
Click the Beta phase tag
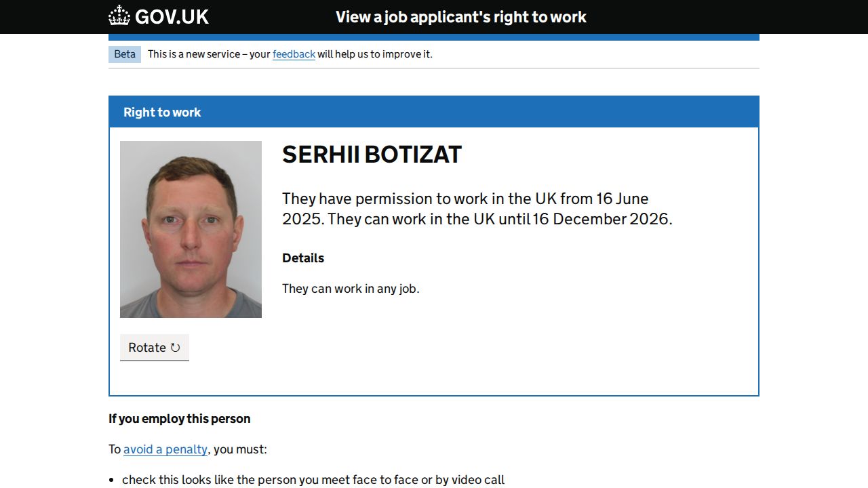(x=125, y=54)
